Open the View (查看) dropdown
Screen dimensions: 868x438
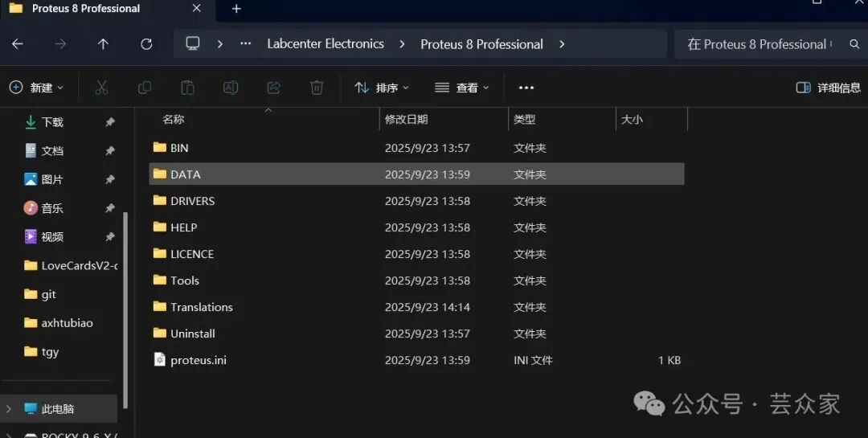tap(461, 88)
